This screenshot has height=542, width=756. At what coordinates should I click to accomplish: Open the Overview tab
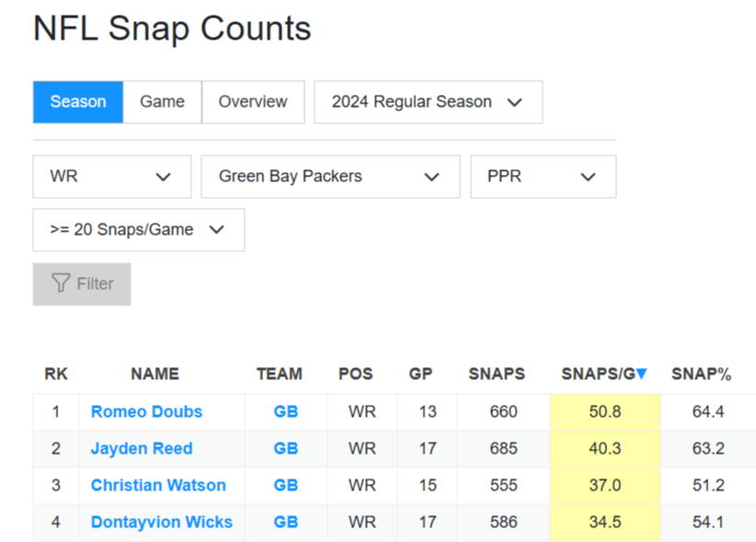(253, 102)
